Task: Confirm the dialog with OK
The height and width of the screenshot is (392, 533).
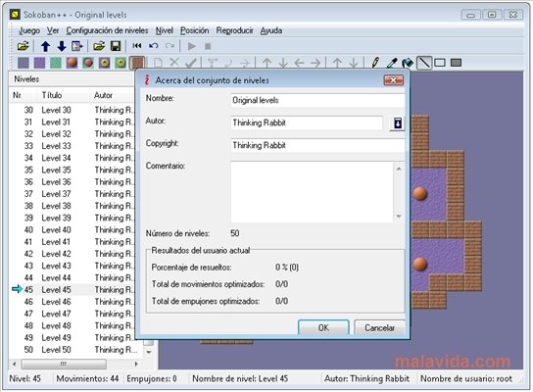Action: 323,327
